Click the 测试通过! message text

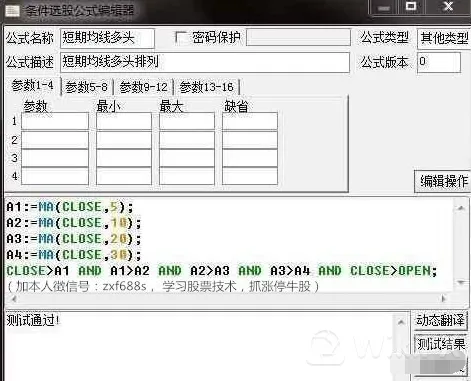coord(33,320)
